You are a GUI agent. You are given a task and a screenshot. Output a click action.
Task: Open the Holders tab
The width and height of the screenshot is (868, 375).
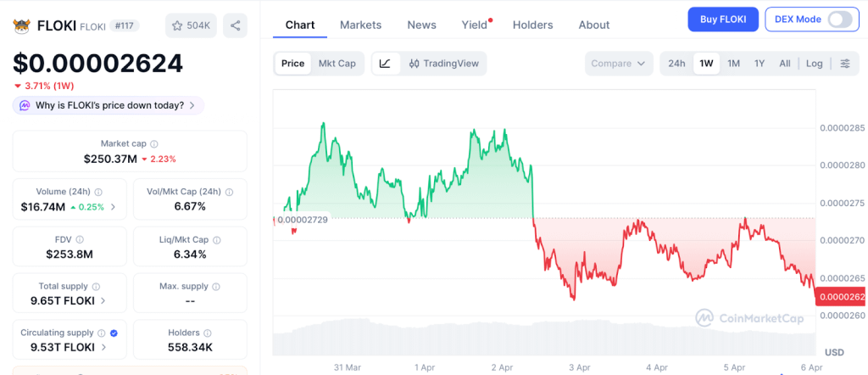[x=532, y=25]
